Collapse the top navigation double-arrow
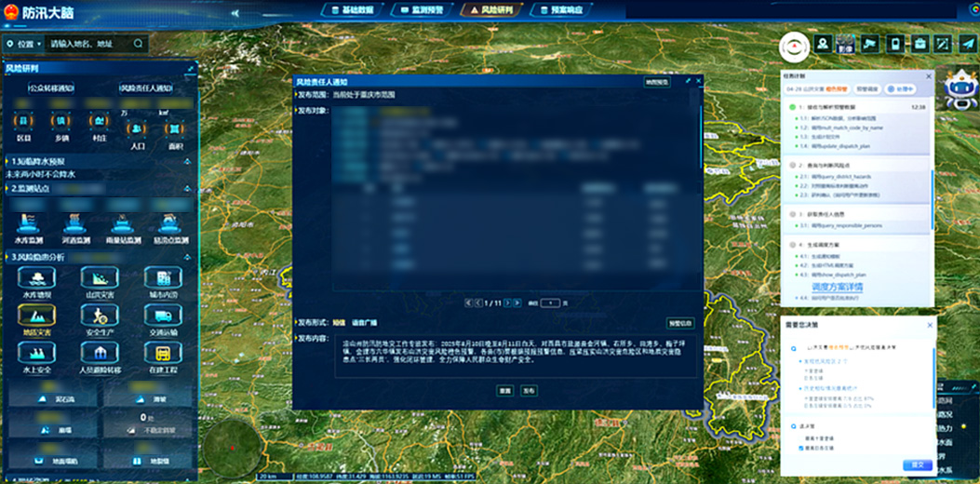The height and width of the screenshot is (484, 980). (235, 12)
